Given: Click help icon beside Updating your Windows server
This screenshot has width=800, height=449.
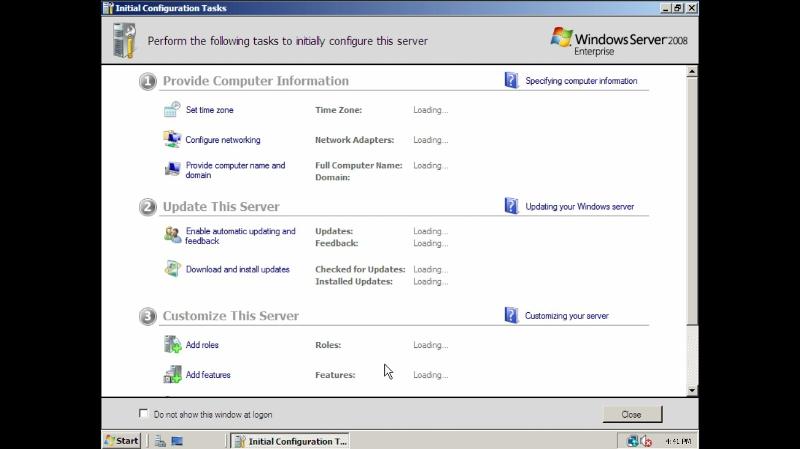Looking at the screenshot, I should (511, 206).
